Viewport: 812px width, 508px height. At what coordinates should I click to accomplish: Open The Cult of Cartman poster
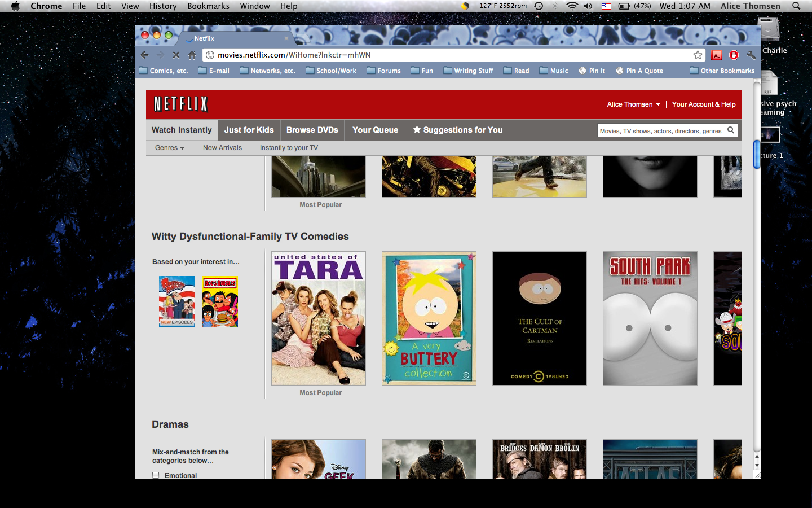coord(540,318)
